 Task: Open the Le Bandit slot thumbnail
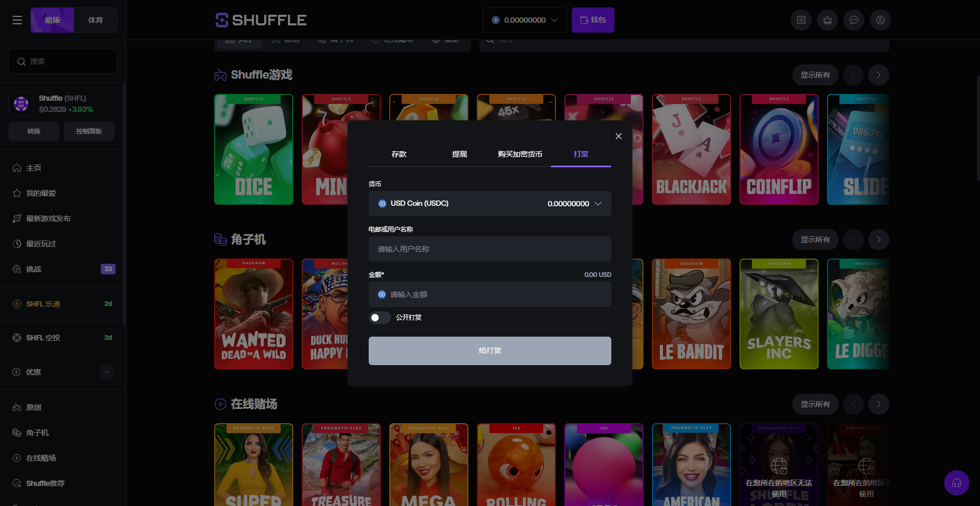691,314
